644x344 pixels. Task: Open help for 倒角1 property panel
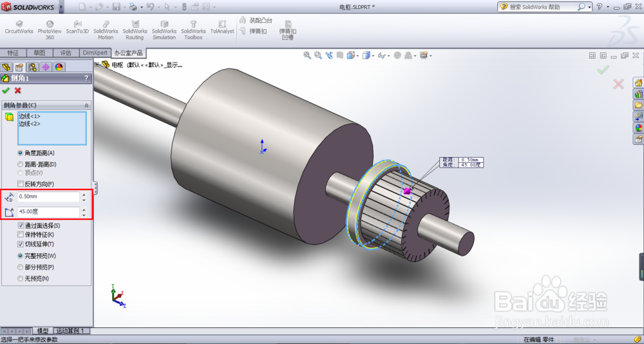pyautogui.click(x=86, y=78)
